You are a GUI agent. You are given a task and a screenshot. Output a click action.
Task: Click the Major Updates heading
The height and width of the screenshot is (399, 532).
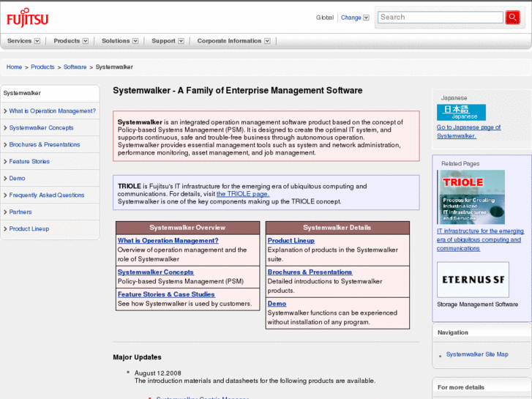[137, 357]
